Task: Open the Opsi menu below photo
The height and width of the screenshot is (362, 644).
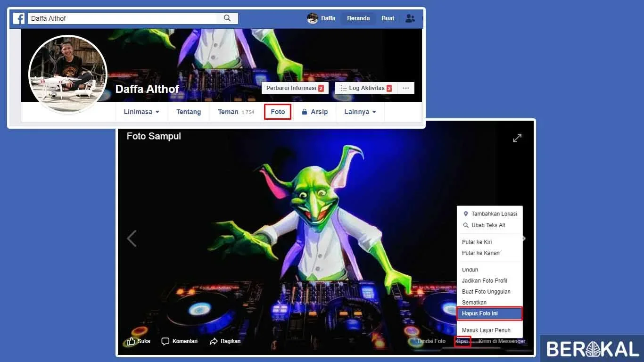Action: [462, 341]
